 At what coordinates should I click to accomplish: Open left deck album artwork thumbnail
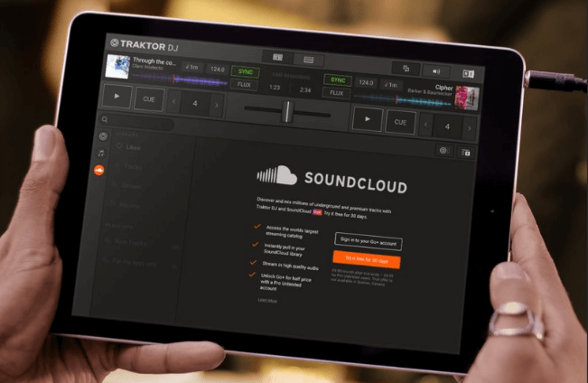tap(117, 67)
